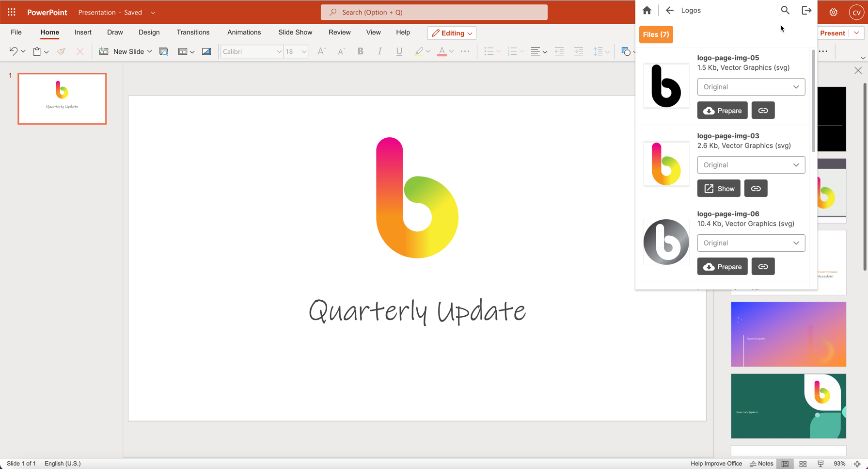Screen dimensions: 868x469
Task: Copy link for logo-page-img-05
Action: (763, 111)
